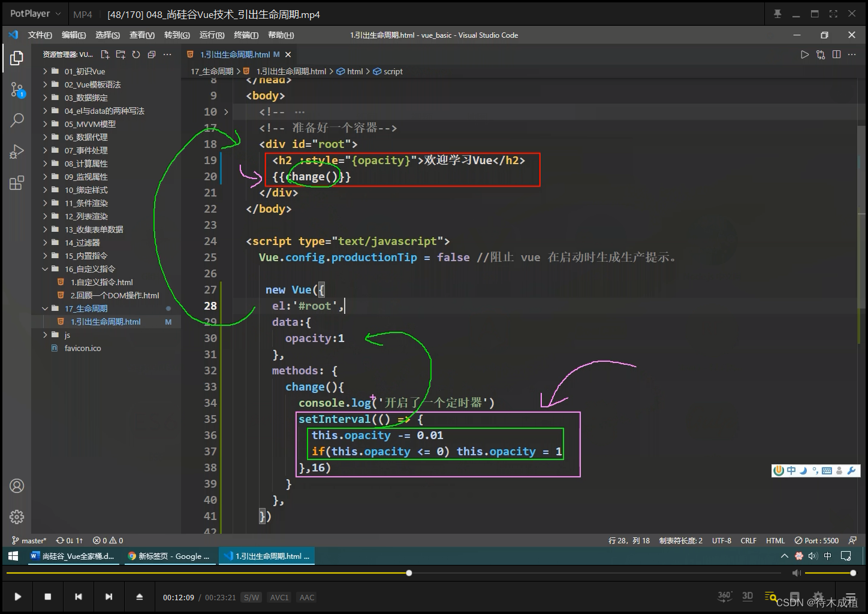Viewport: 868px width, 614px height.
Task: Unfold the collapsed comment on line 10
Action: pos(226,112)
